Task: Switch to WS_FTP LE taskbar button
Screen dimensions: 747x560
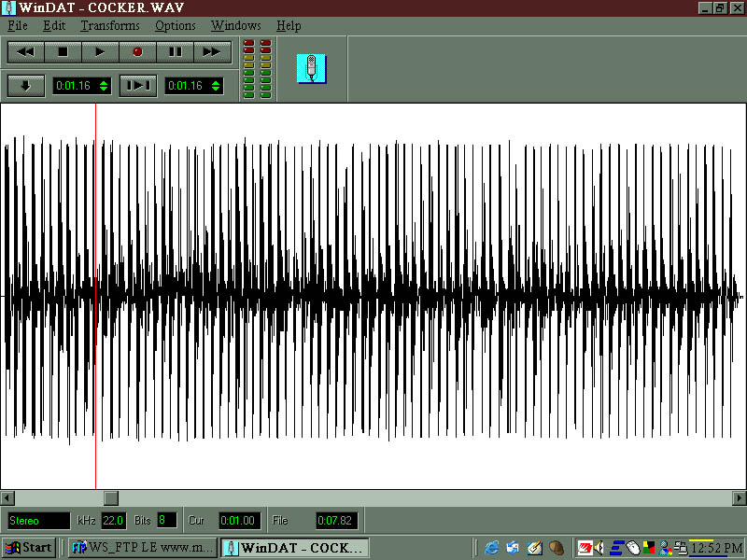Action: [140, 548]
